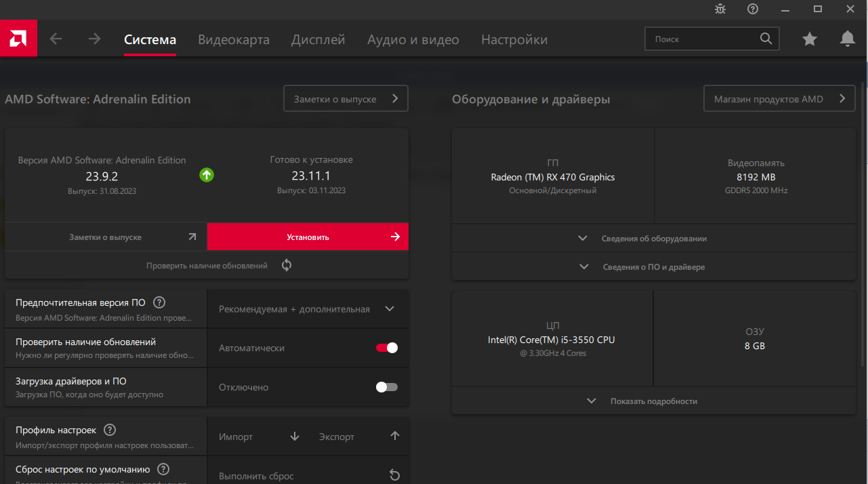Click the Автоматически label
This screenshot has width=868, height=484.
coord(251,348)
